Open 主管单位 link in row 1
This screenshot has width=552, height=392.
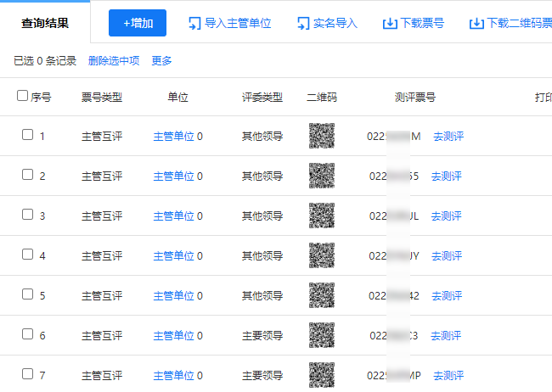(173, 136)
